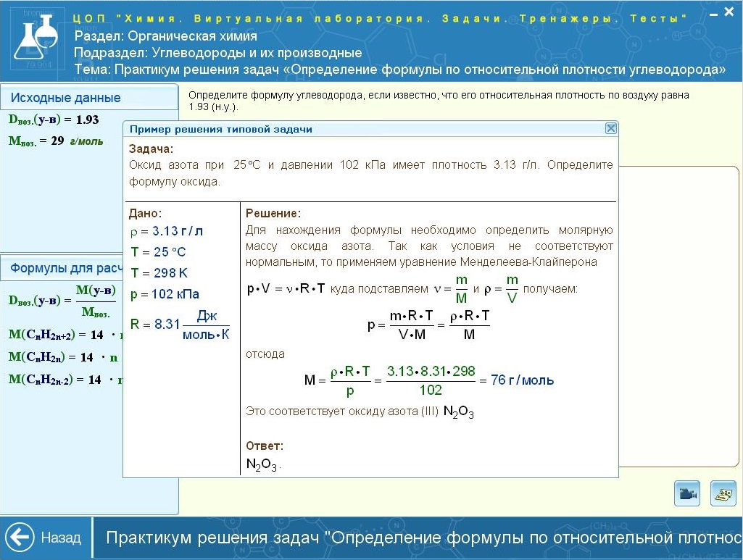The height and width of the screenshot is (560, 743).
Task: Click the popup title 'Пример решения типовой задачи'
Action: [220, 129]
